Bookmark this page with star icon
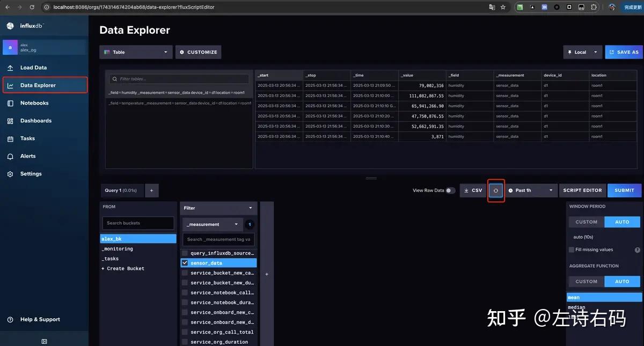 (503, 7)
